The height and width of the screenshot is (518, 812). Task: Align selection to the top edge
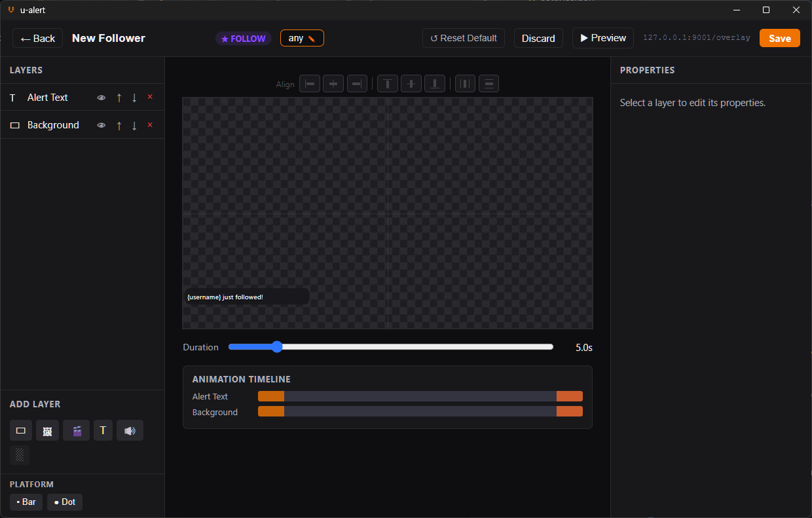pos(388,84)
